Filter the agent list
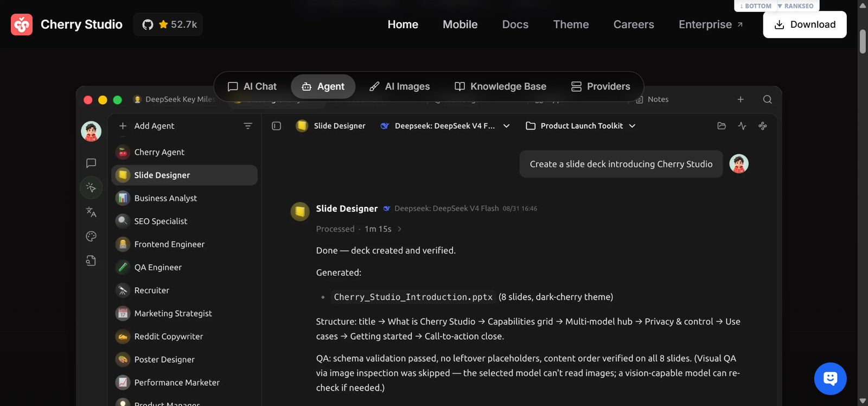 (248, 126)
